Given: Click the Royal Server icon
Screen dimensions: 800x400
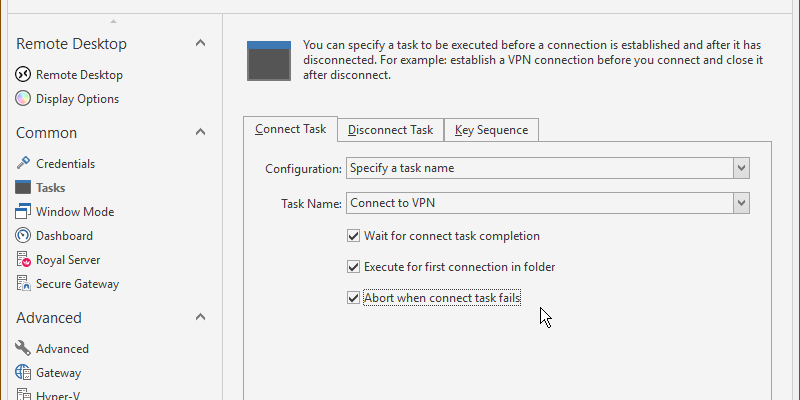Looking at the screenshot, I should point(24,260).
